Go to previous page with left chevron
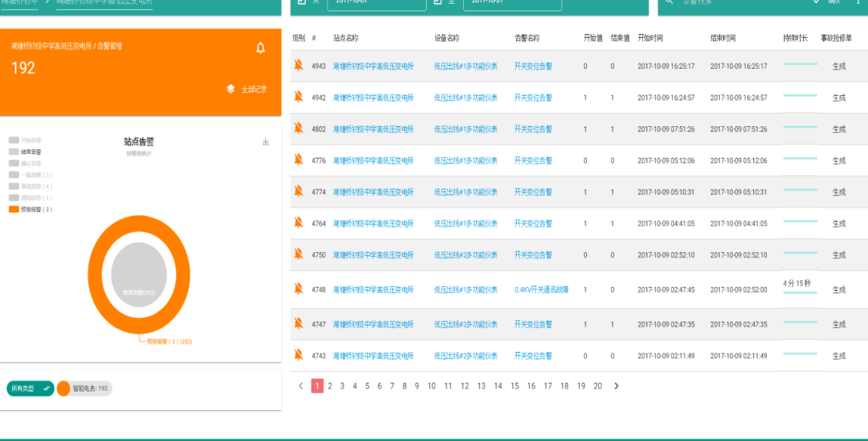Image resolution: width=868 pixels, height=441 pixels. click(301, 386)
